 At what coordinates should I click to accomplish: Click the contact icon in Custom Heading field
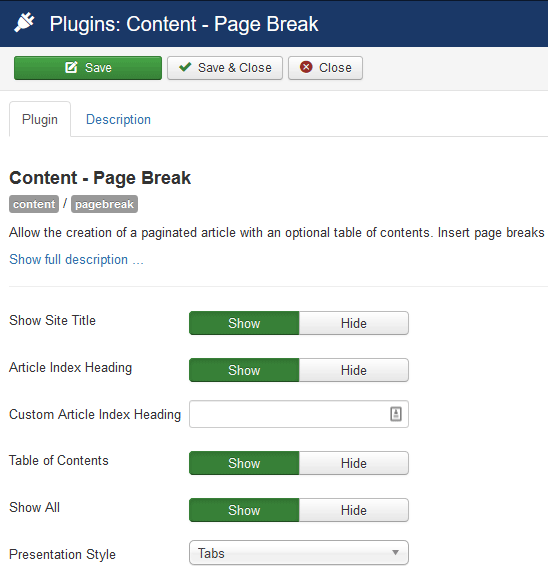pyautogui.click(x=396, y=414)
